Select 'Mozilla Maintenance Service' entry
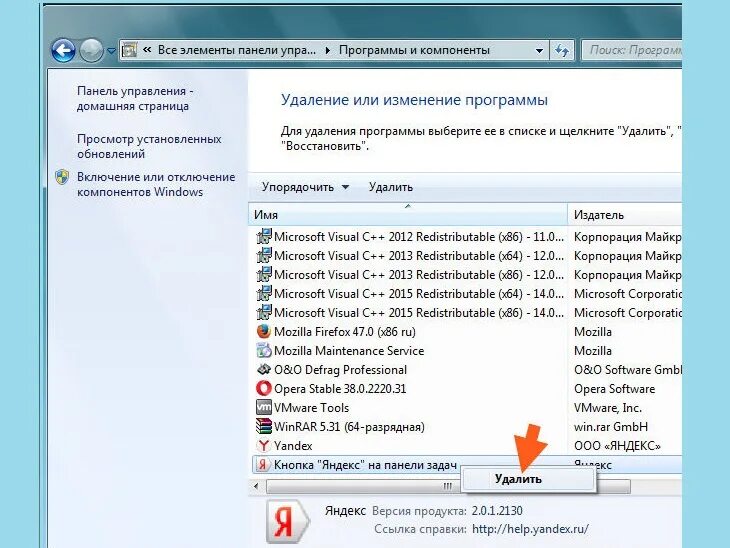The height and width of the screenshot is (548, 730). (349, 351)
